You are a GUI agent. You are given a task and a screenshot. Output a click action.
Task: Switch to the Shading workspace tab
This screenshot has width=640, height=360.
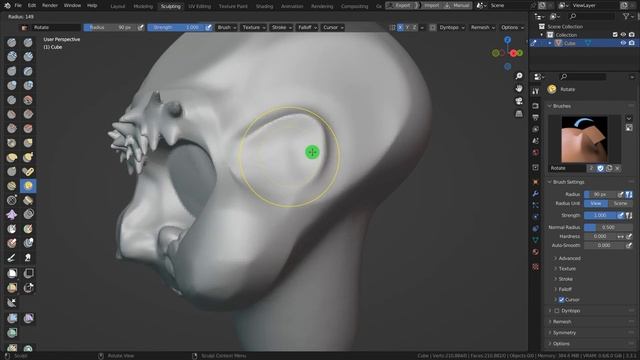point(264,6)
